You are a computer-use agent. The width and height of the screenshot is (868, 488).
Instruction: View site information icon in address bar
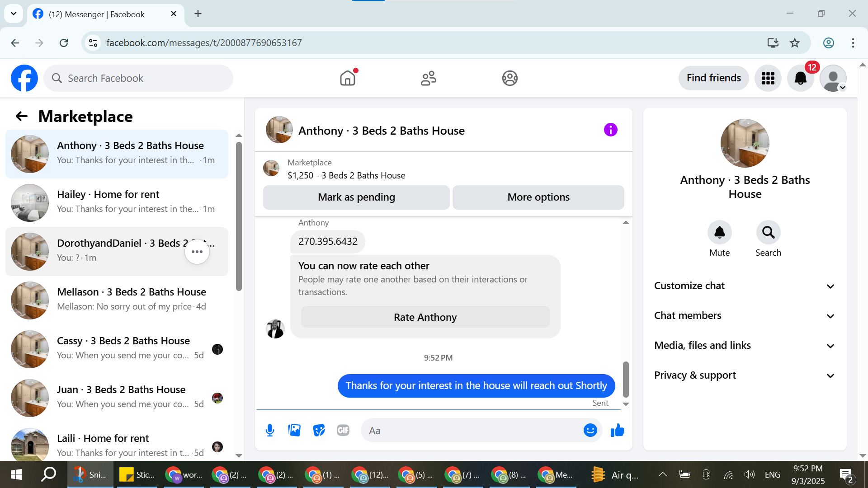93,43
